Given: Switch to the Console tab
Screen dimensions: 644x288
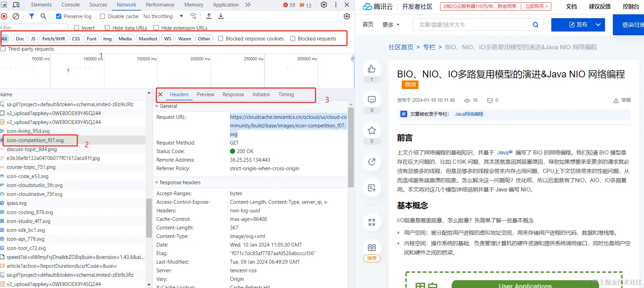Looking at the screenshot, I should tap(70, 5).
